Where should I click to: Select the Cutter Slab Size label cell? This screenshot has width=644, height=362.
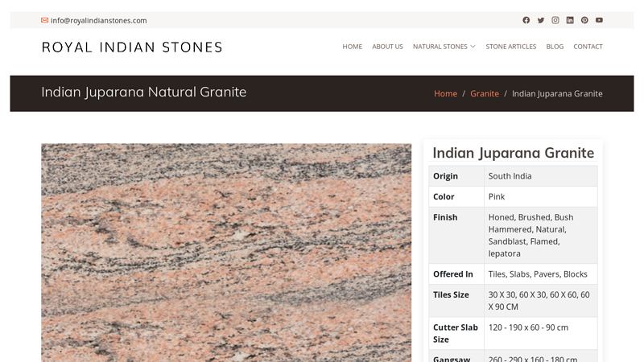pyautogui.click(x=456, y=333)
